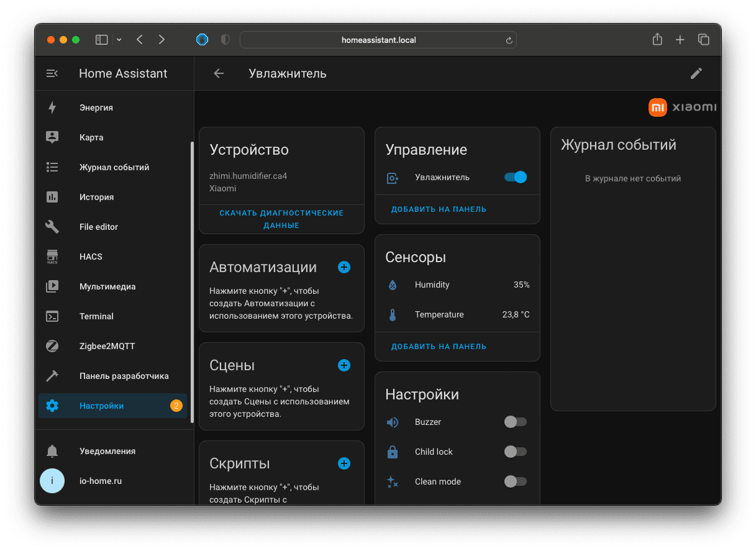
Task: Click the homeassistant.local address bar
Action: tap(378, 40)
